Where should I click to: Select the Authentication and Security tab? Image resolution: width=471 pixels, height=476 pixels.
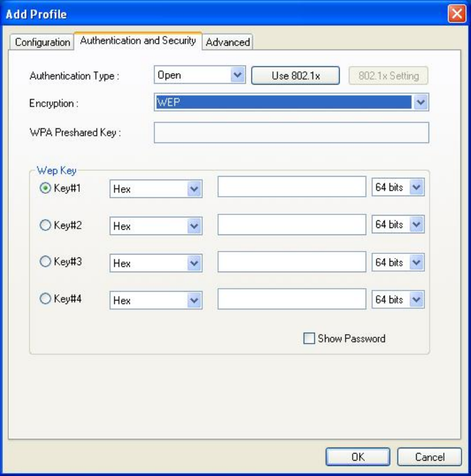(x=138, y=41)
